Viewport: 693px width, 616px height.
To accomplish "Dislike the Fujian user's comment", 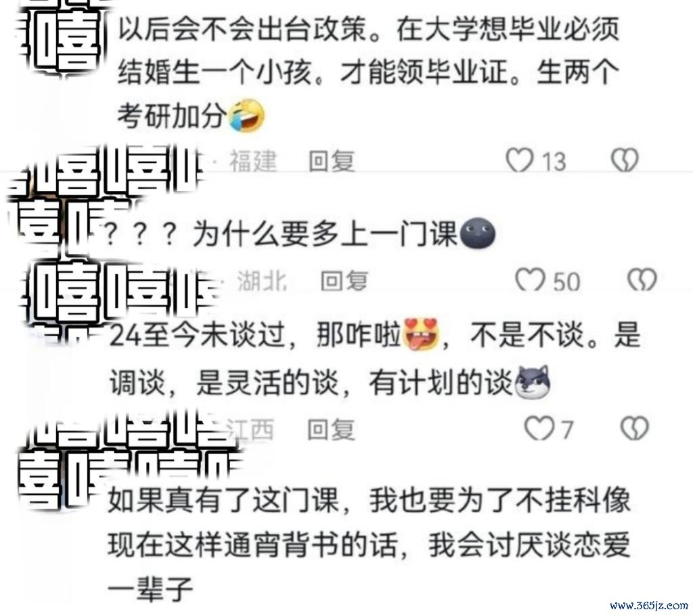I will pos(625,160).
